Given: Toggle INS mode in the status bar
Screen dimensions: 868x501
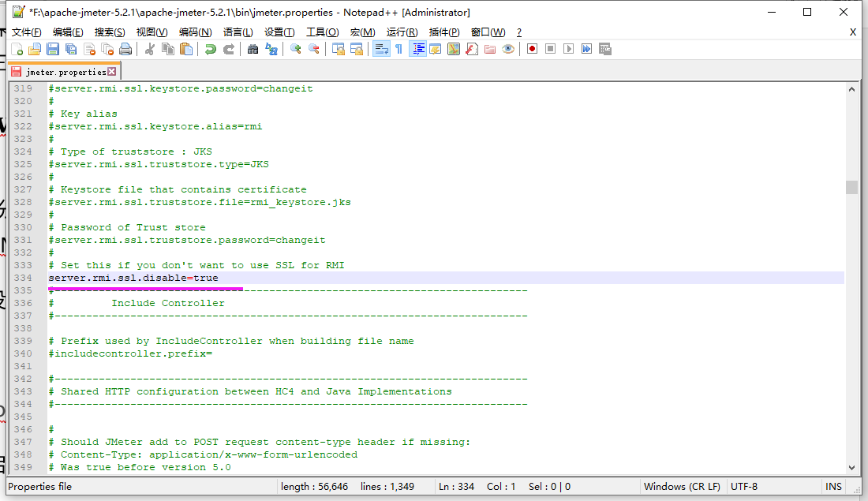Looking at the screenshot, I should [x=834, y=486].
